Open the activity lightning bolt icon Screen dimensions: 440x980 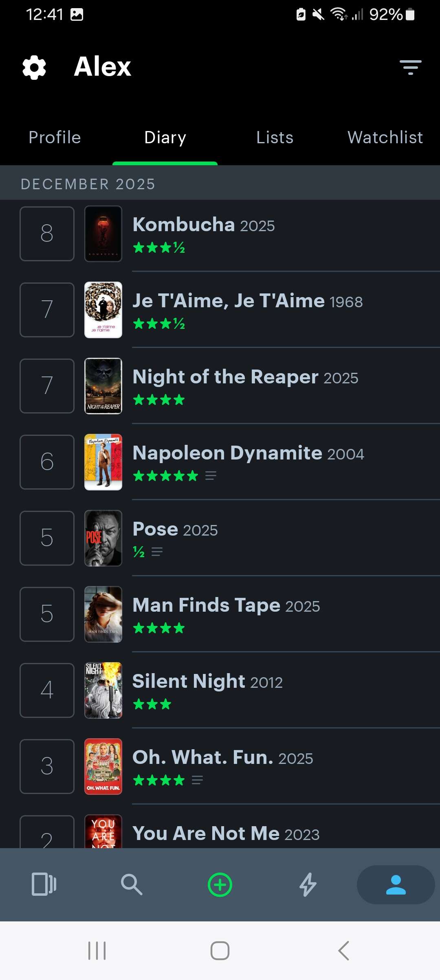coord(308,884)
